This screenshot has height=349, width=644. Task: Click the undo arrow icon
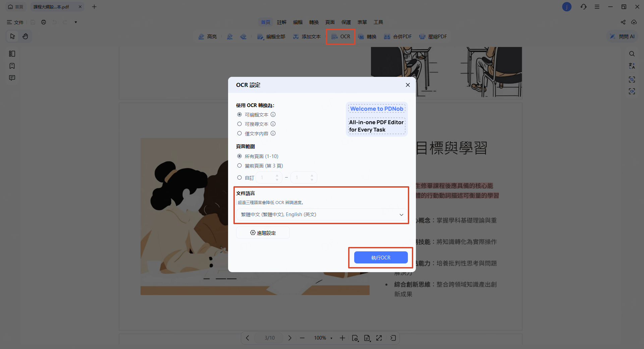54,22
